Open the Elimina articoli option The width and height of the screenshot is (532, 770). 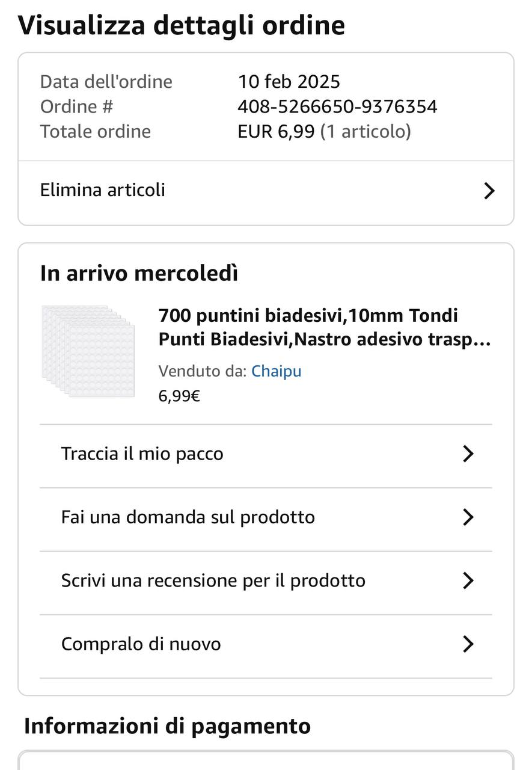pos(266,191)
